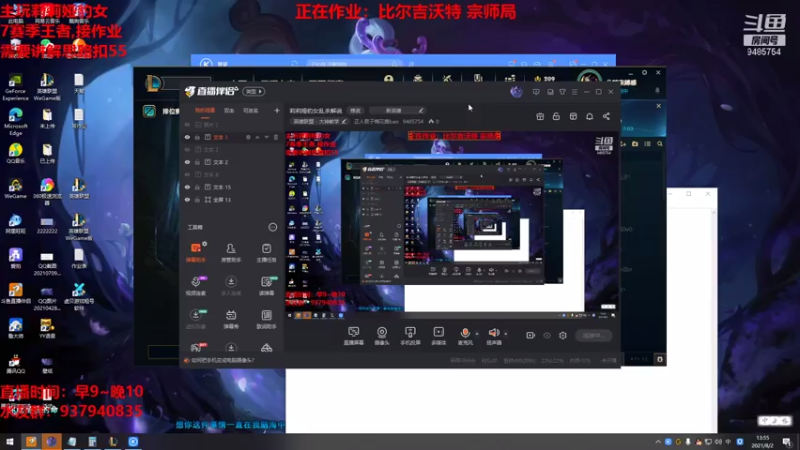
Task: Open the skin shirt icon in title bar
Action: pyautogui.click(x=562, y=92)
